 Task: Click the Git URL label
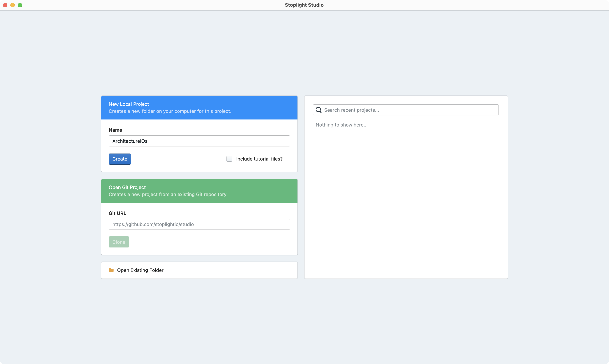[x=117, y=213]
